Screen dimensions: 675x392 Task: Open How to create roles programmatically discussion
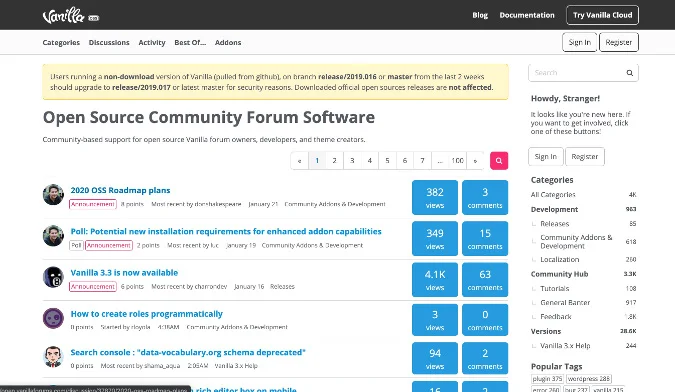[146, 314]
